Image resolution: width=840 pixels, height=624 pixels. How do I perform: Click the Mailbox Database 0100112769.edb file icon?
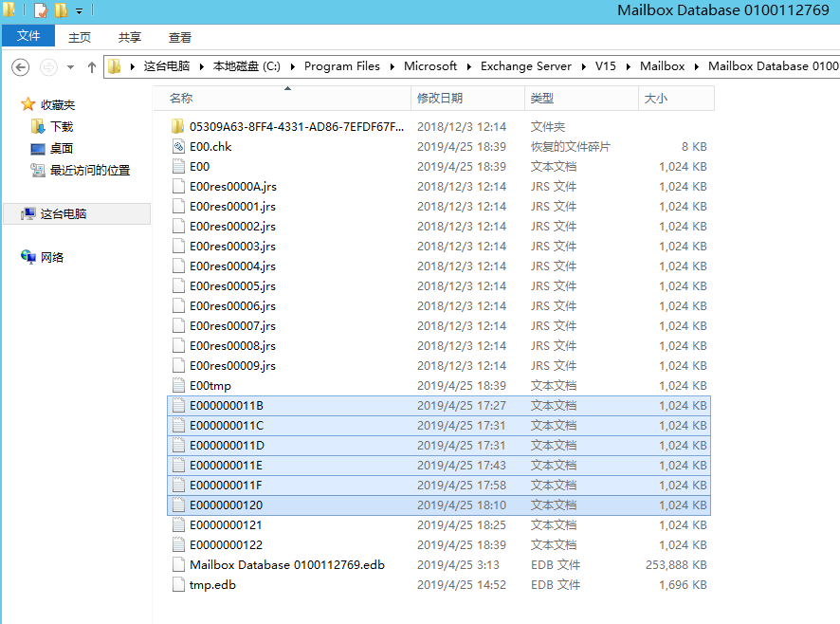coord(178,564)
